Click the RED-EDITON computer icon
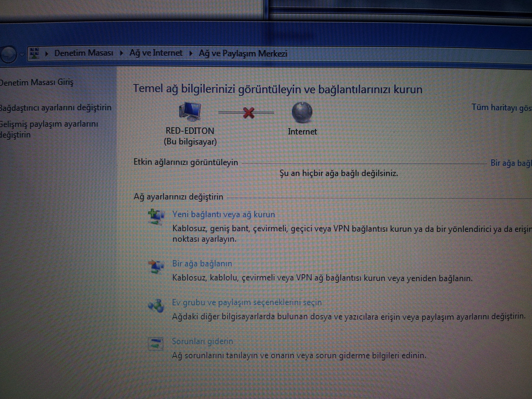The height and width of the screenshot is (399, 532). (190, 112)
